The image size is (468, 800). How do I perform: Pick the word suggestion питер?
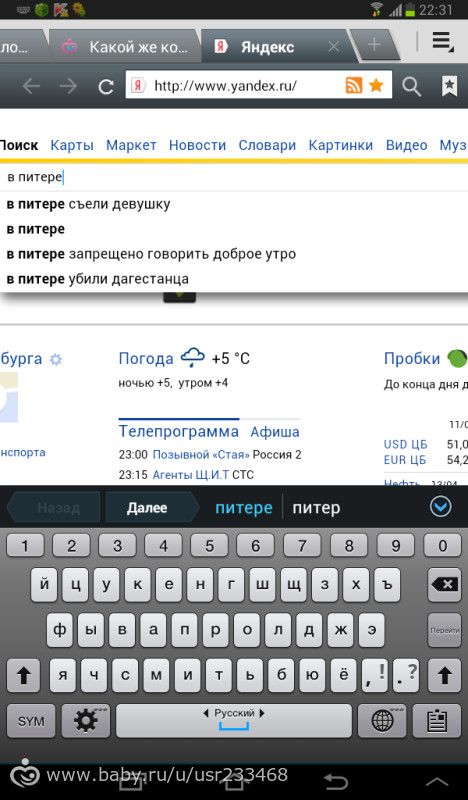click(316, 508)
